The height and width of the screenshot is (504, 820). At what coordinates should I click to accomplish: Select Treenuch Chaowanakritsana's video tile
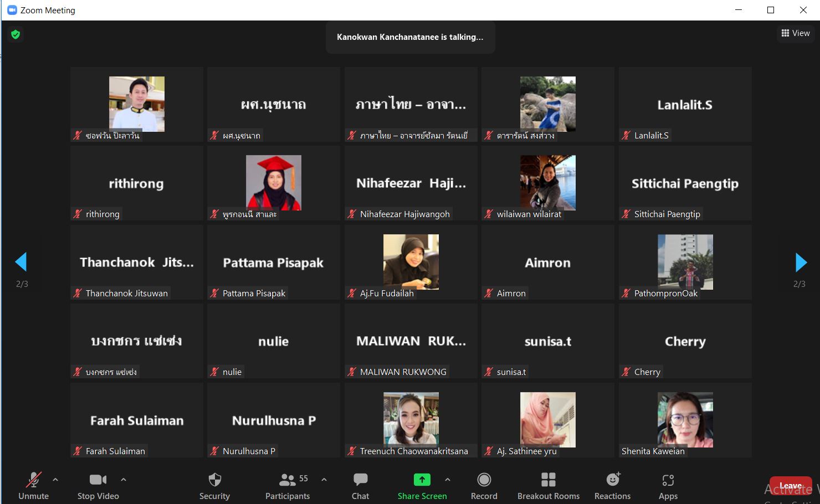[411, 420]
